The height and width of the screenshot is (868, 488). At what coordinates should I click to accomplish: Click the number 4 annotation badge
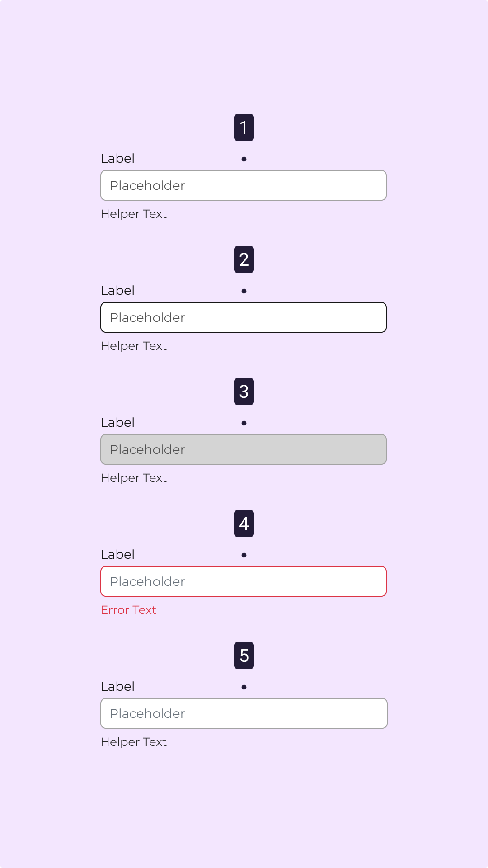[x=244, y=524]
